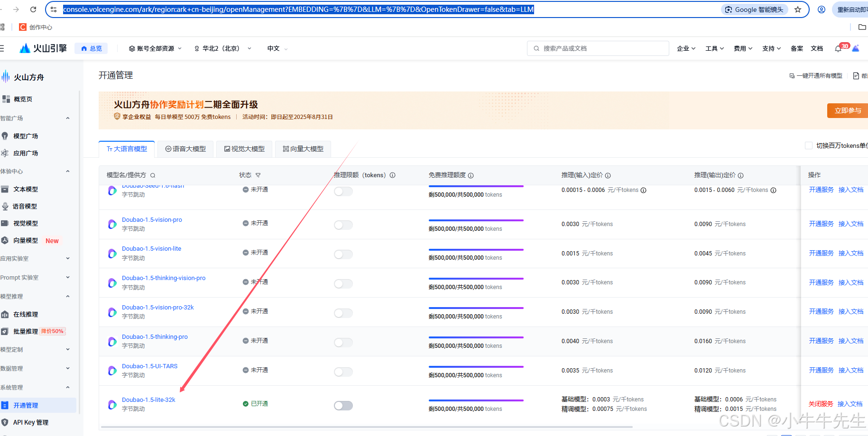
Task: Open 语音模型 sidebar item
Action: [x=25, y=206]
